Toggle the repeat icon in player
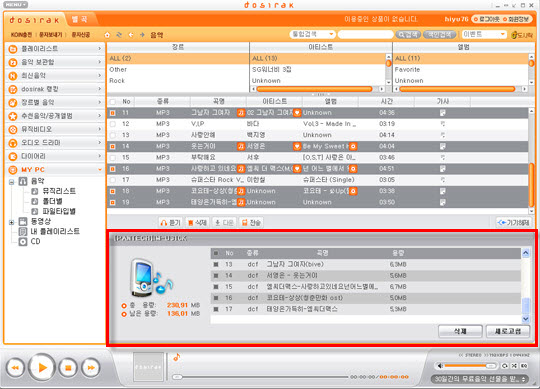This screenshot has height=389, width=540. (505, 366)
